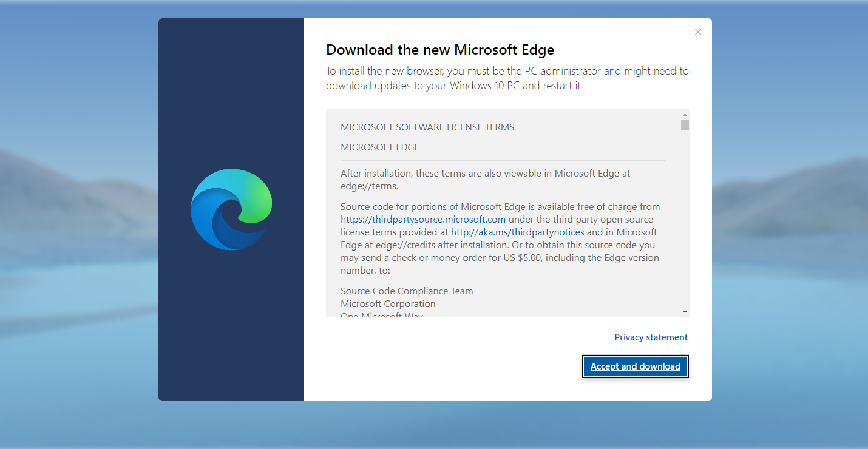The height and width of the screenshot is (449, 868).
Task: Click the Microsoft Edge logo
Action: pos(231,209)
